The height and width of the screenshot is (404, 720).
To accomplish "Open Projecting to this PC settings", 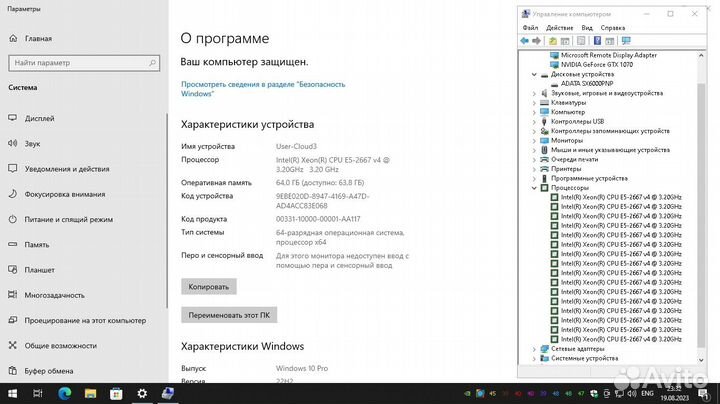I will [83, 320].
